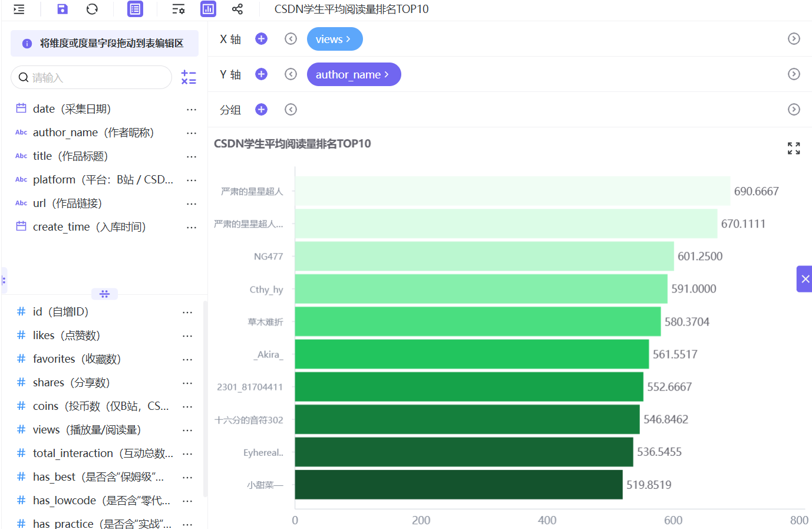Select the author_name (作者昵称) dimension field
812x529 pixels.
[93, 133]
